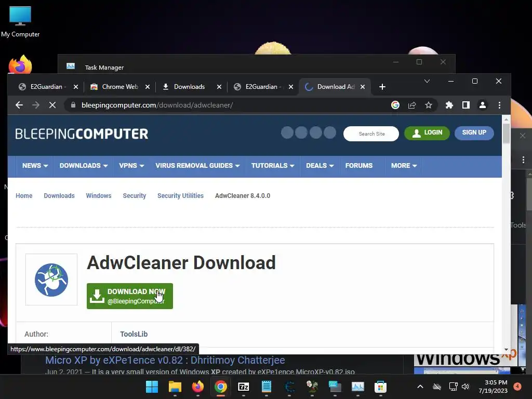Viewport: 532px width, 399px height.
Task: Open the Firefox desktop shortcut
Action: coord(20,64)
